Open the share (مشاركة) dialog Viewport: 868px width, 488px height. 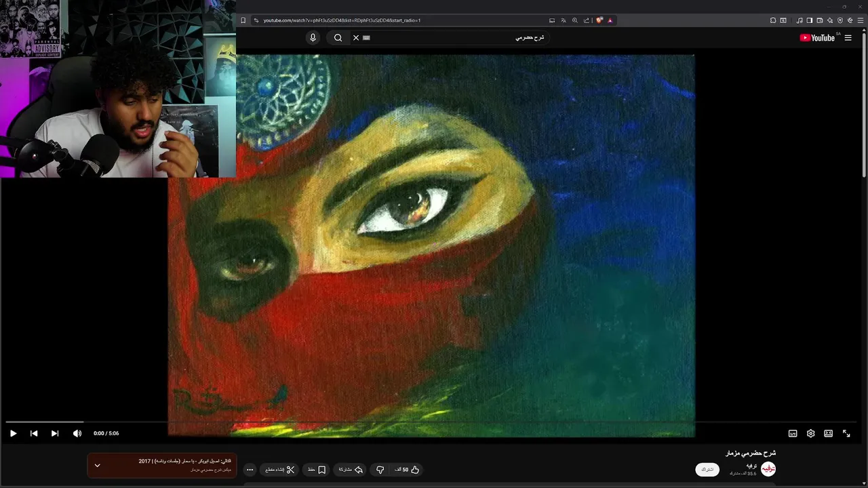(x=351, y=469)
